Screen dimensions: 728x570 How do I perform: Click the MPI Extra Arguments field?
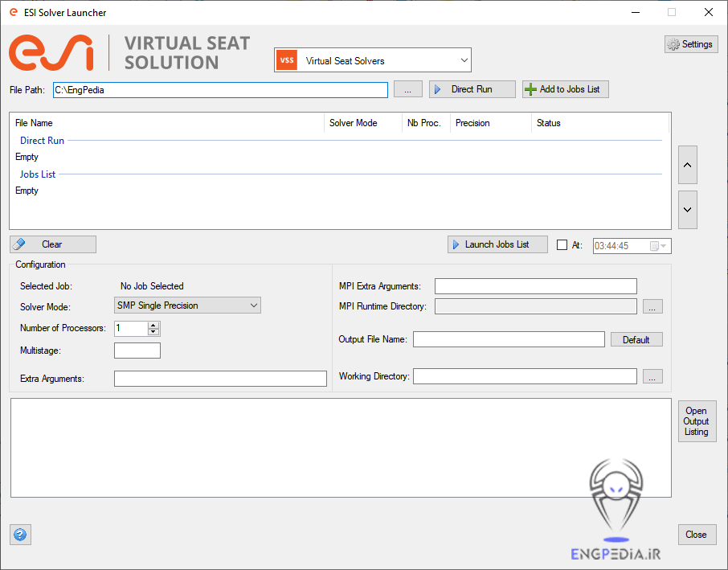coord(535,286)
